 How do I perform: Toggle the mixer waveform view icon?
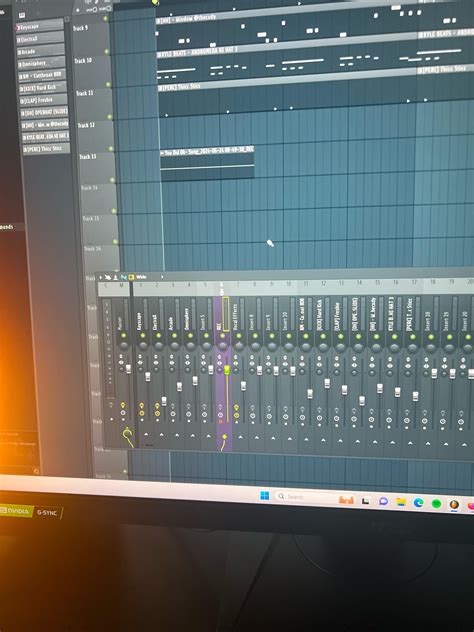[x=123, y=277]
